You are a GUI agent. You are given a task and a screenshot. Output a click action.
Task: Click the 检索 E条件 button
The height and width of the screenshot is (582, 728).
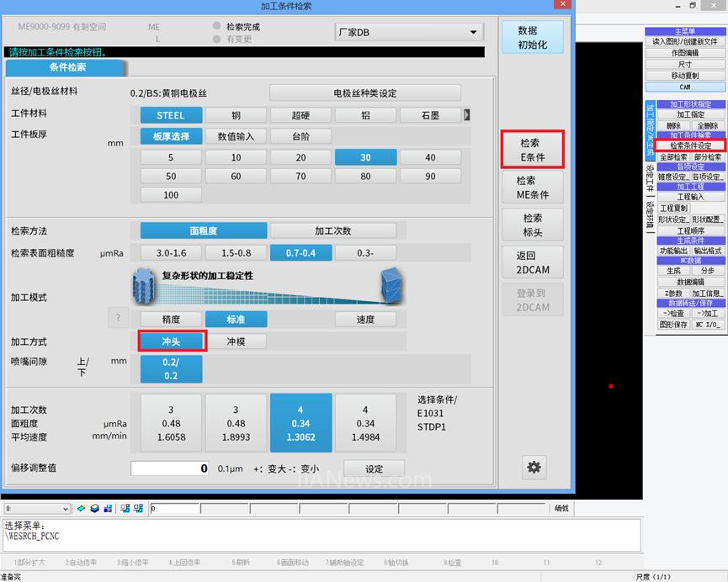pos(532,151)
